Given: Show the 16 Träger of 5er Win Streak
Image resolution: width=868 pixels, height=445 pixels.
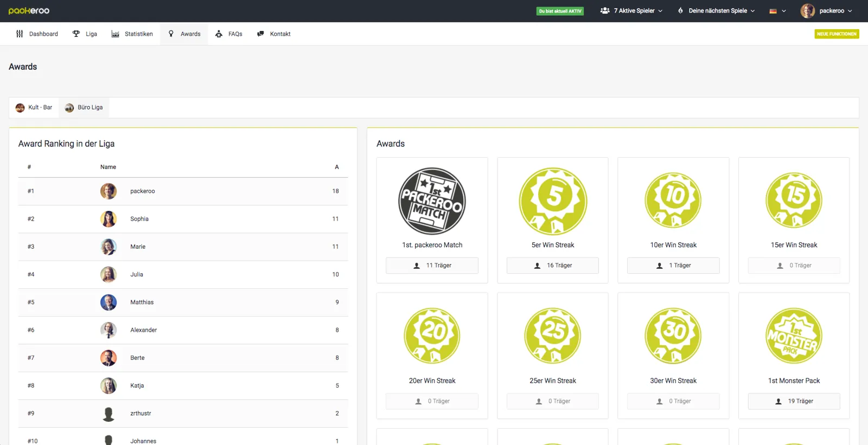Looking at the screenshot, I should click(553, 266).
